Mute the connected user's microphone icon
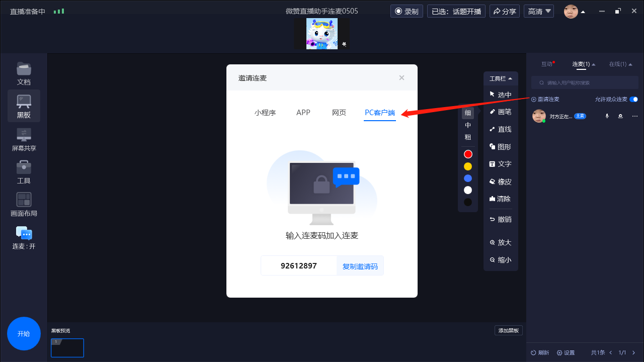 pos(607,116)
